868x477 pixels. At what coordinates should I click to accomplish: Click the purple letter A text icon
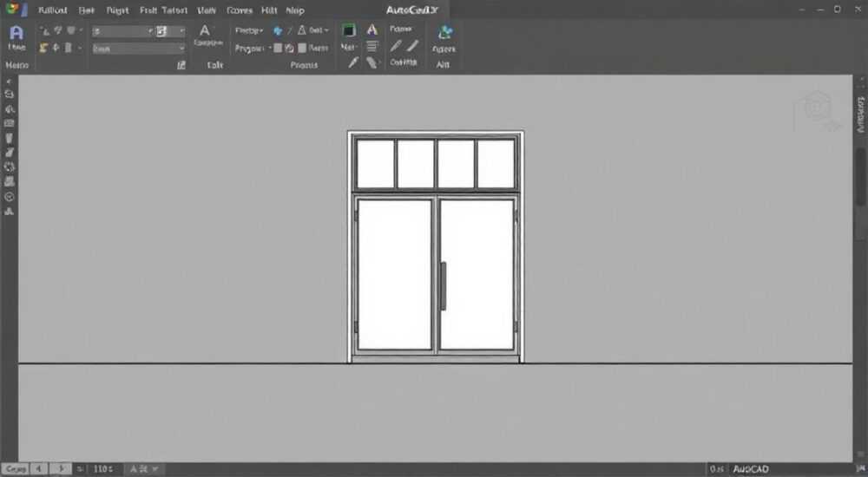click(x=372, y=29)
